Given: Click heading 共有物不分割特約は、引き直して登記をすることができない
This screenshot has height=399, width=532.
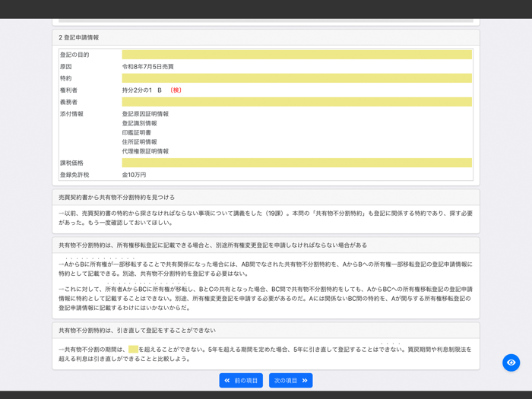Looking at the screenshot, I should pyautogui.click(x=137, y=330).
